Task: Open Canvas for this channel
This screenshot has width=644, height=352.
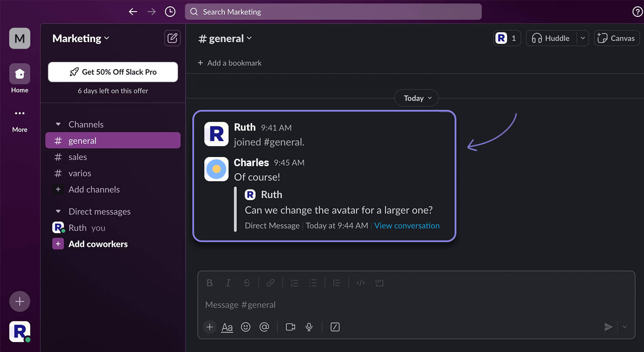Action: coord(617,38)
